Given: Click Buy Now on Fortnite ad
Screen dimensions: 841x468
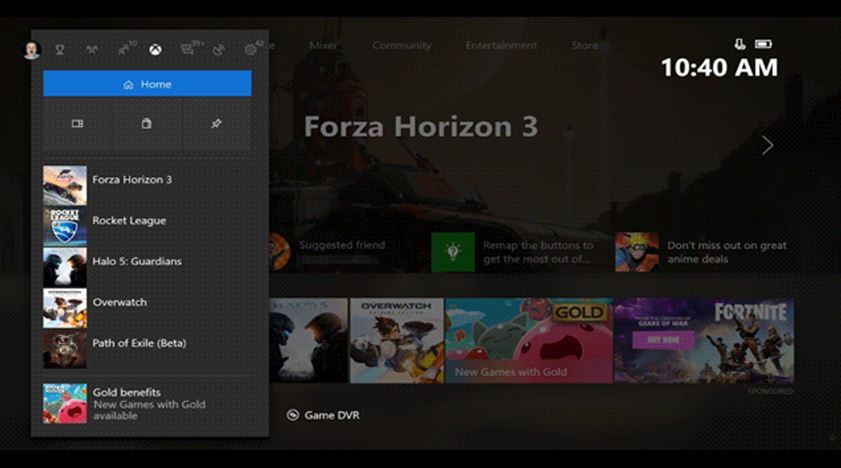Looking at the screenshot, I should point(663,340).
